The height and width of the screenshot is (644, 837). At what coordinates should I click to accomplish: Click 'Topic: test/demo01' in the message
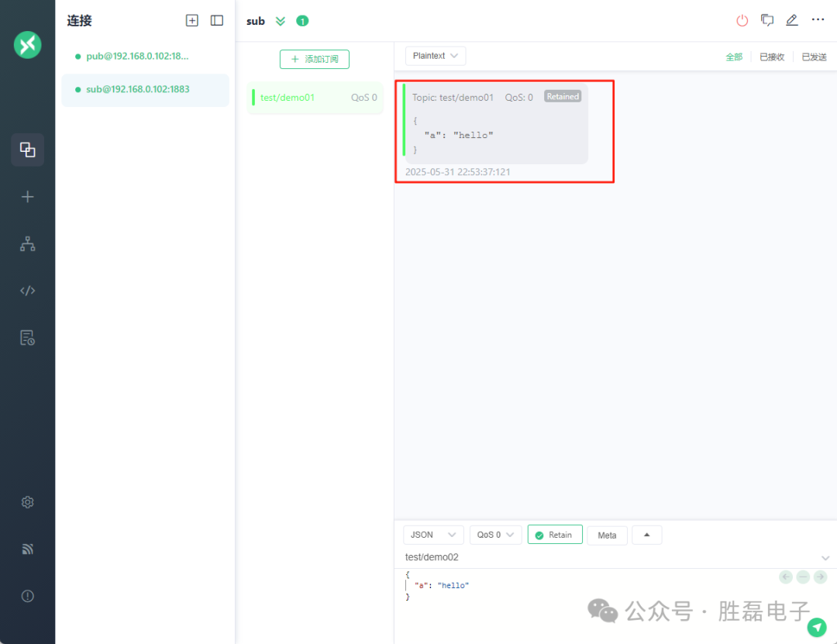[453, 97]
